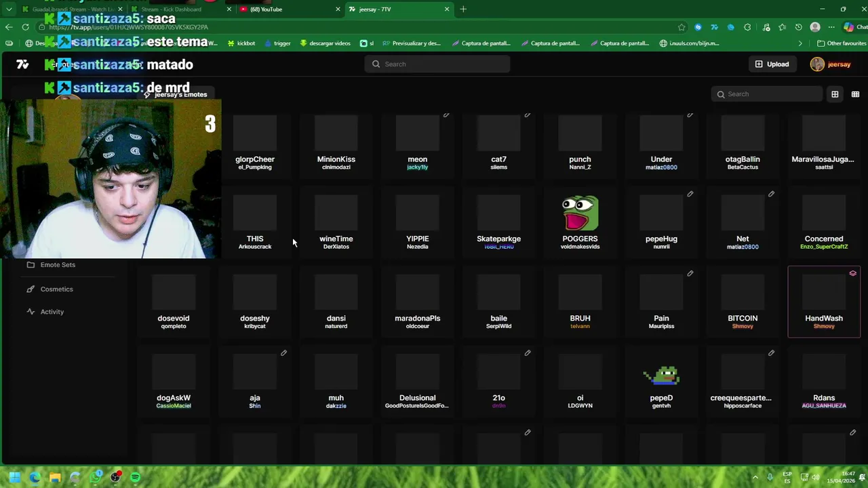The image size is (868, 488).
Task: Click the Upload button
Action: click(772, 64)
